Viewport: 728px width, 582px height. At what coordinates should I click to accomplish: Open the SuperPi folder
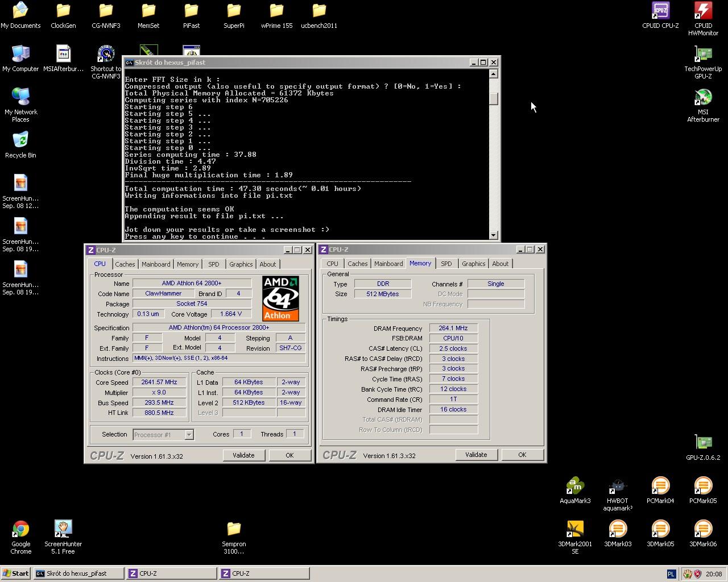point(234,15)
